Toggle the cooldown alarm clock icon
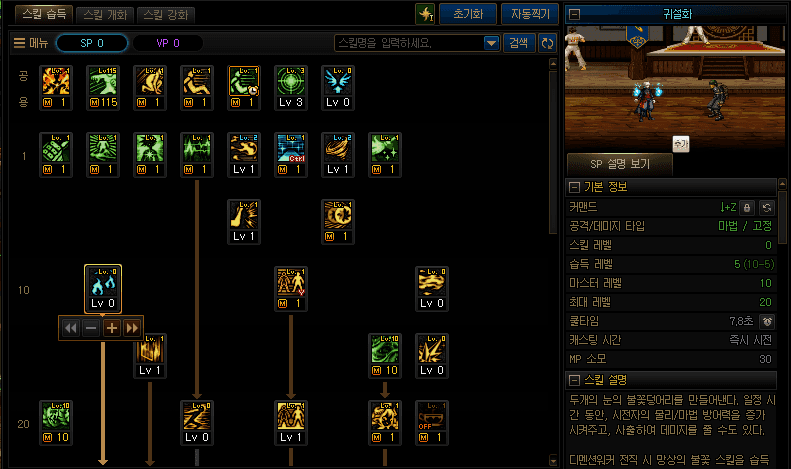This screenshot has height=469, width=791. 767,321
